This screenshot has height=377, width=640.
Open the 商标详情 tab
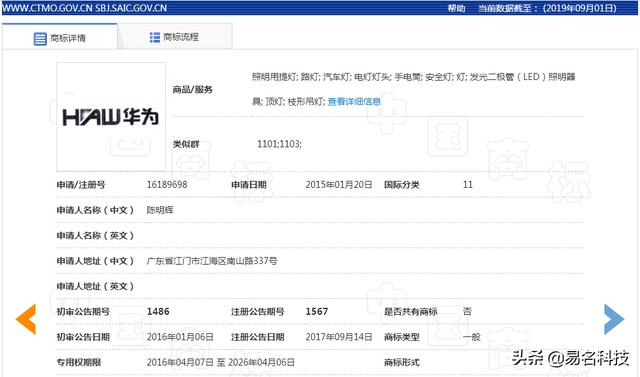click(x=60, y=38)
